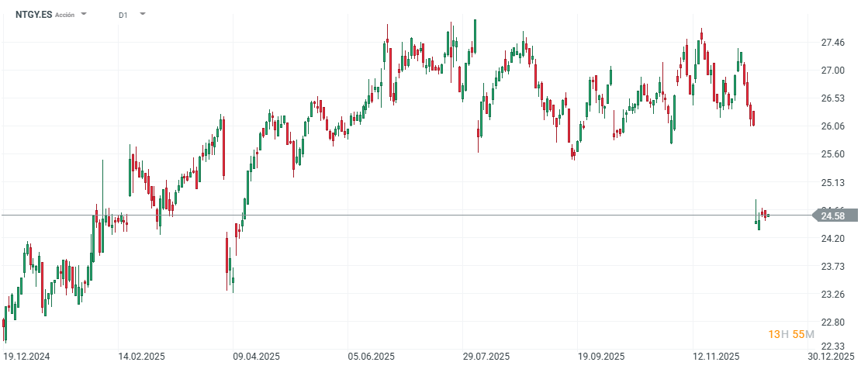
Task: Expand the D1 timeframe dropdown arrow
Action: click(x=142, y=15)
